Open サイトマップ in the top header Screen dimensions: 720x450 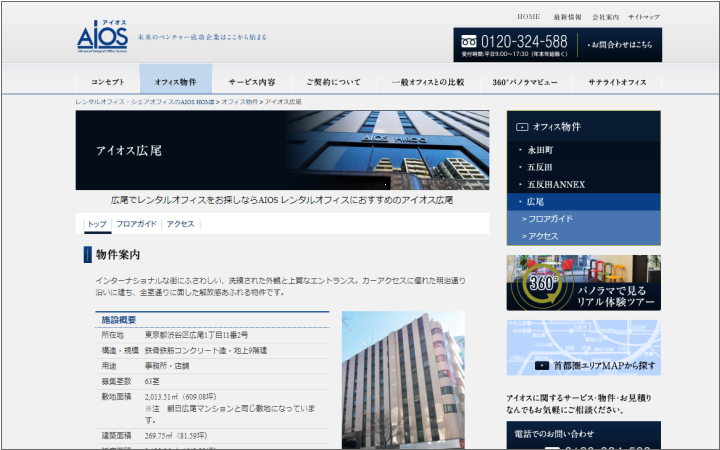tap(644, 17)
